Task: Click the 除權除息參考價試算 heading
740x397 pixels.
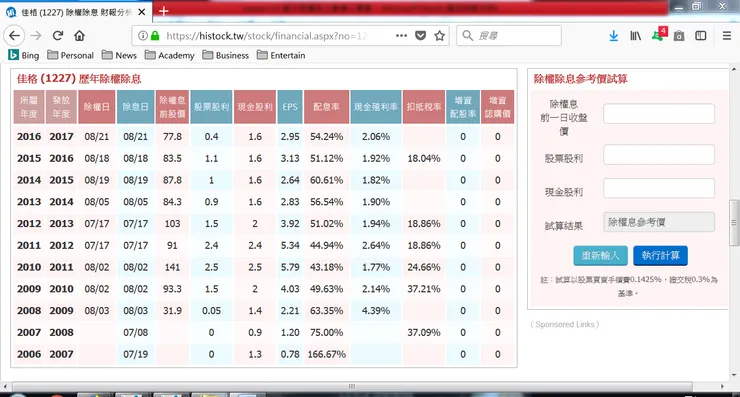Action: coord(580,79)
